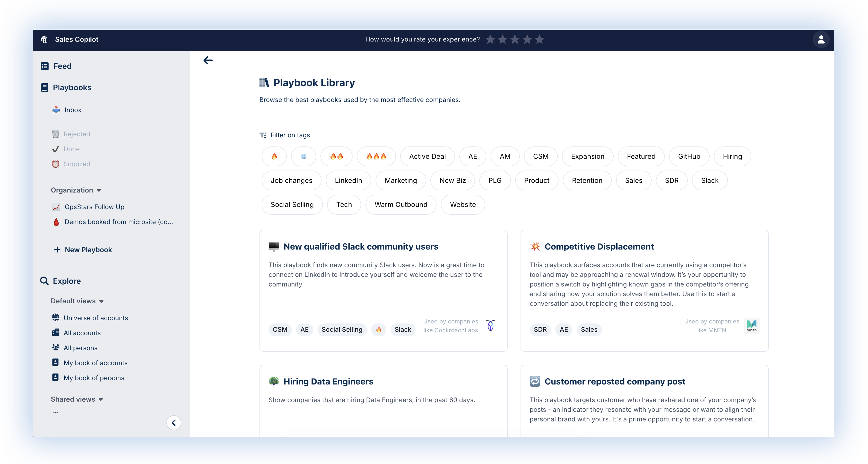Open the Competitive Displacement playbook card
The width and height of the screenshot is (868, 464).
599,247
